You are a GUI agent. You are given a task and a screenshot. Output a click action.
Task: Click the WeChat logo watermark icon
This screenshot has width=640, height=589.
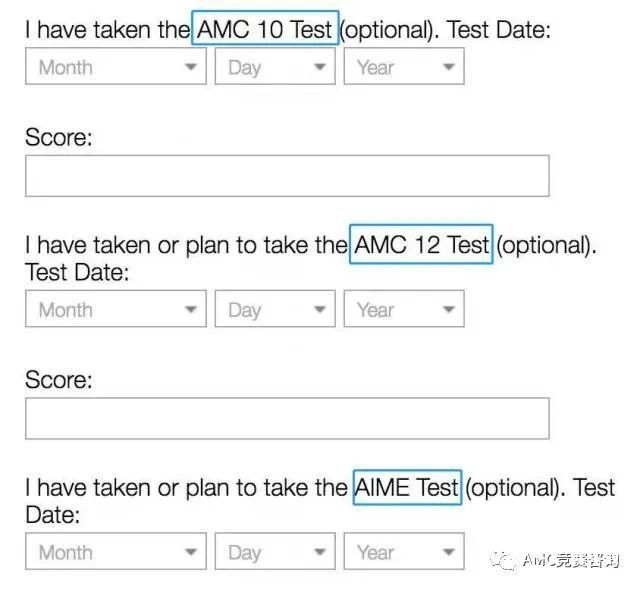504,561
